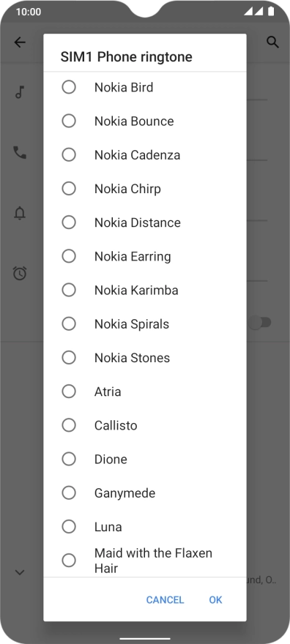Pick the Nokia Karimba ringtone
The width and height of the screenshot is (290, 644).
pos(145,290)
